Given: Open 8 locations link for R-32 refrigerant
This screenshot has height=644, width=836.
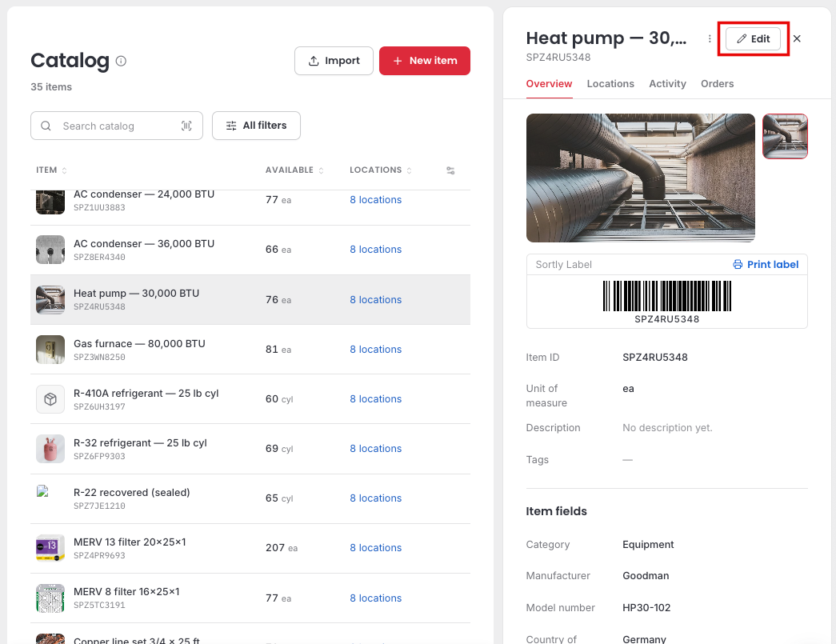Looking at the screenshot, I should click(x=375, y=448).
